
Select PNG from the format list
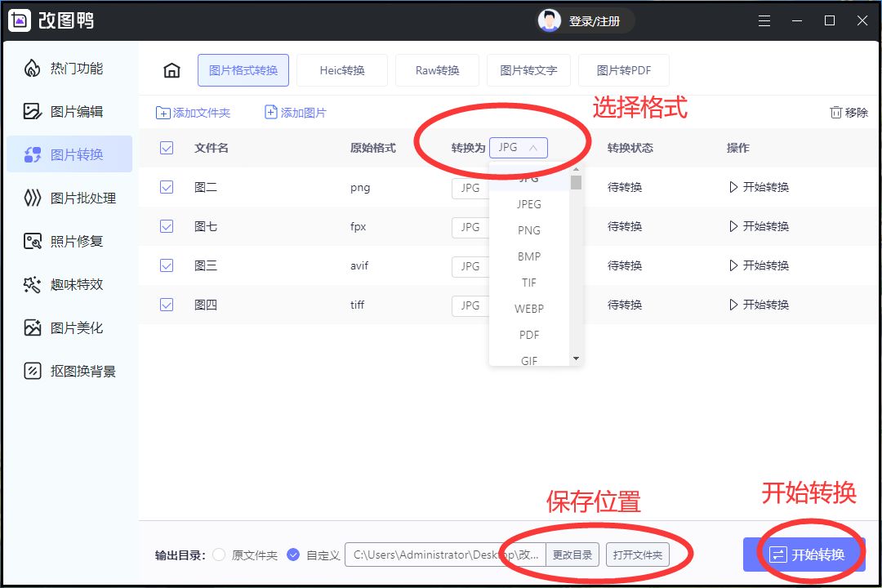pos(528,230)
